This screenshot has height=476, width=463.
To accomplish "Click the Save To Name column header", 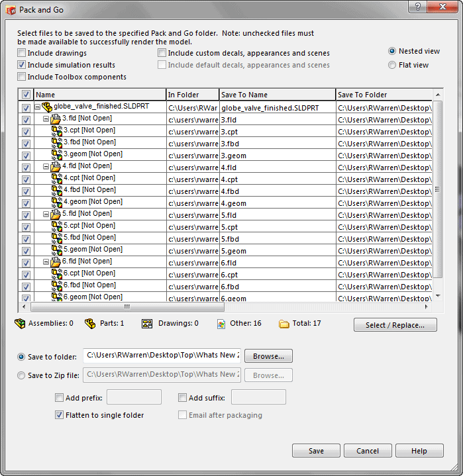I will (x=278, y=95).
